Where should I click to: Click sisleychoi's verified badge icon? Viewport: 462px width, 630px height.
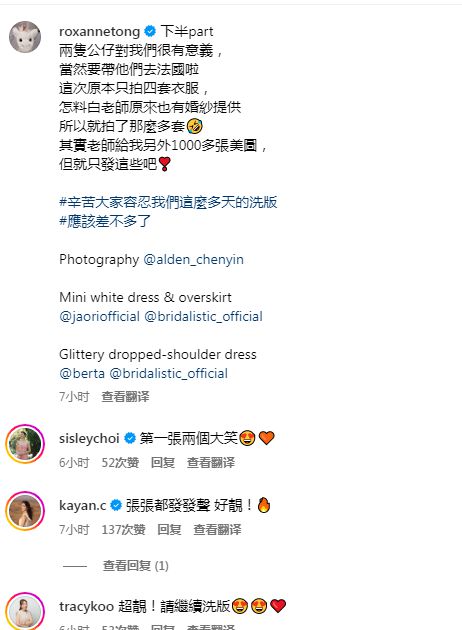[130, 438]
